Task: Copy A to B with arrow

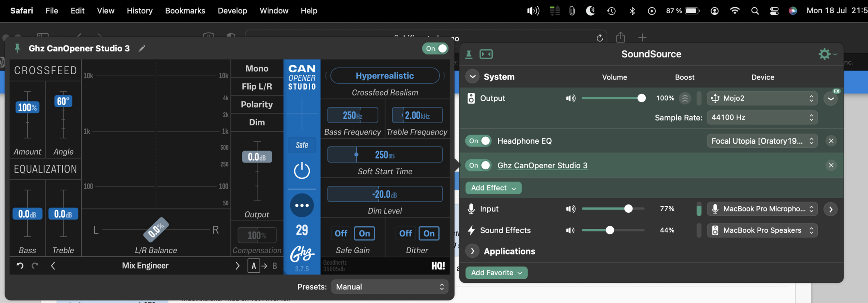Action: coord(264,266)
